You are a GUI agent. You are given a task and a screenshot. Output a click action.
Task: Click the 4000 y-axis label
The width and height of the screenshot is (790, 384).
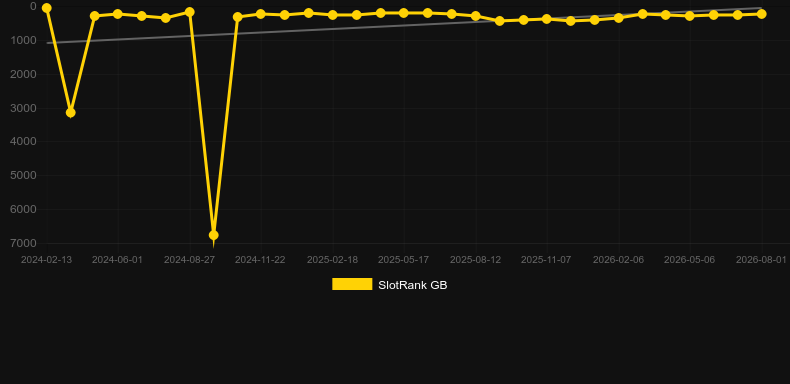23,142
